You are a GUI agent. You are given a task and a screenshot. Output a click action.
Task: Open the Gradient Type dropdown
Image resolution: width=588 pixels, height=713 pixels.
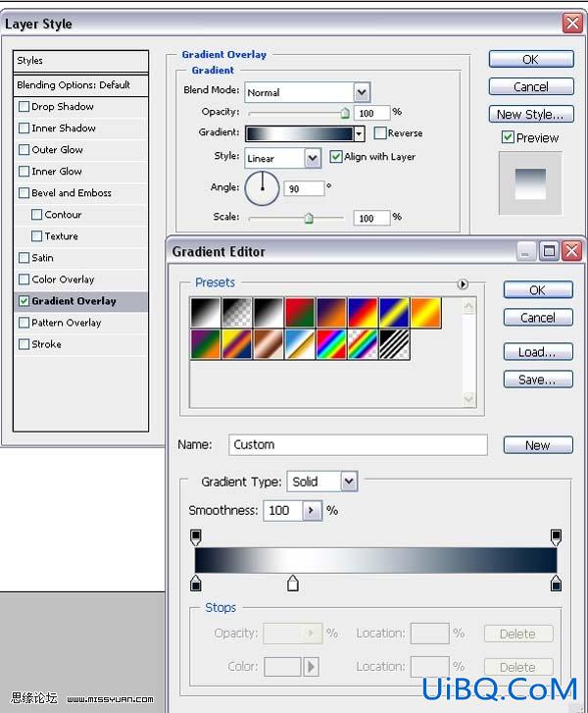tap(349, 482)
